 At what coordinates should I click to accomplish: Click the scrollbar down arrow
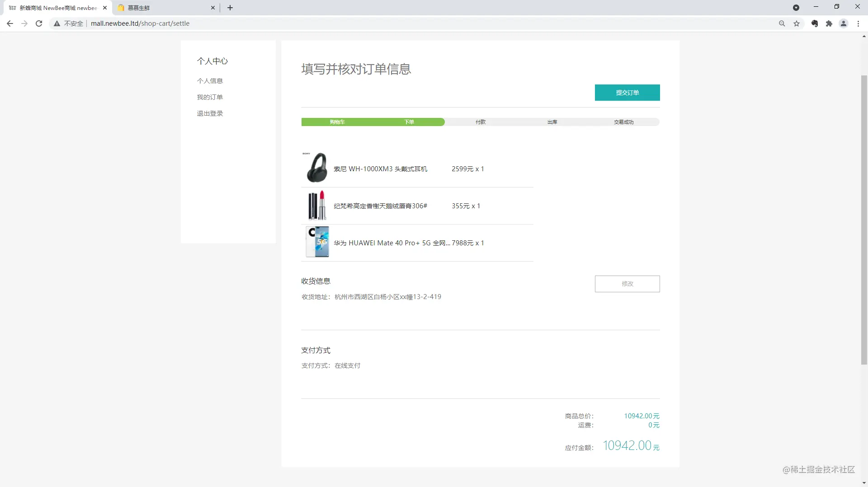(x=864, y=483)
